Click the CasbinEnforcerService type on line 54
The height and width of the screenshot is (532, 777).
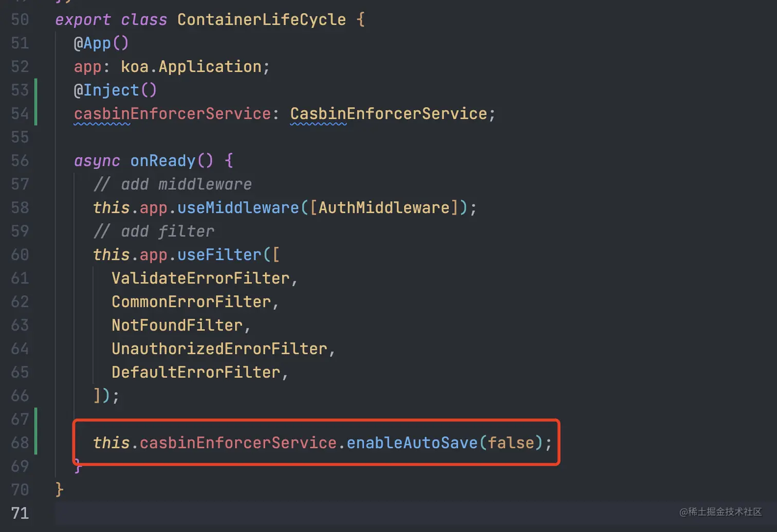click(388, 114)
